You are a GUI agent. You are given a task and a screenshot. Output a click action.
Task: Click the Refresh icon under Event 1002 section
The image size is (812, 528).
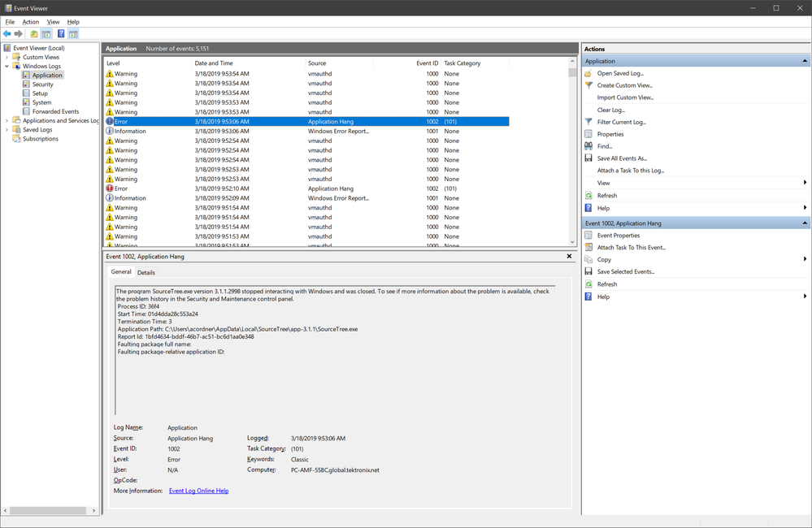[x=588, y=284]
